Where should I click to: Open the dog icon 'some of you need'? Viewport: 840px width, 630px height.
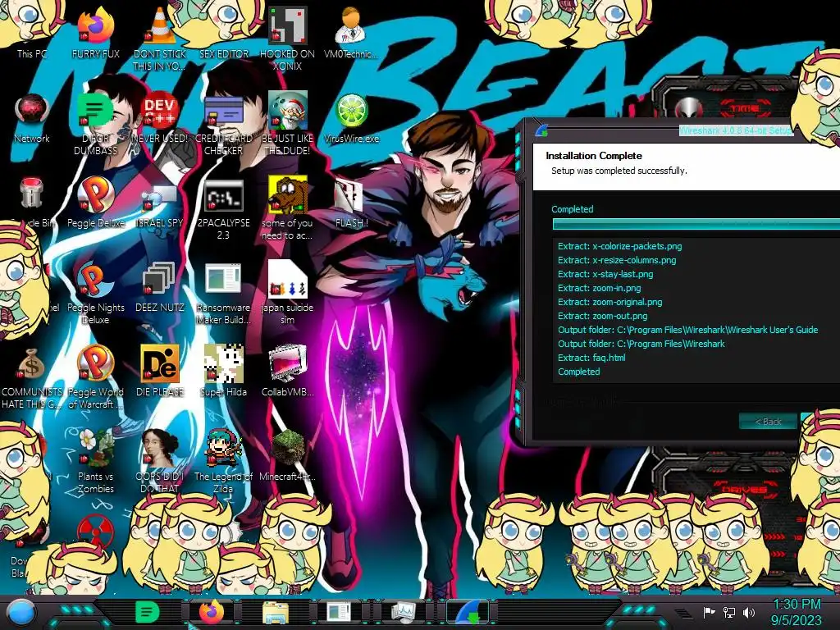pyautogui.click(x=288, y=195)
